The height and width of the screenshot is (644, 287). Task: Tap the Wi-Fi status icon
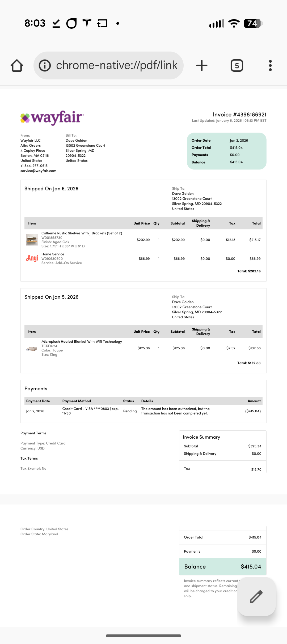point(234,23)
